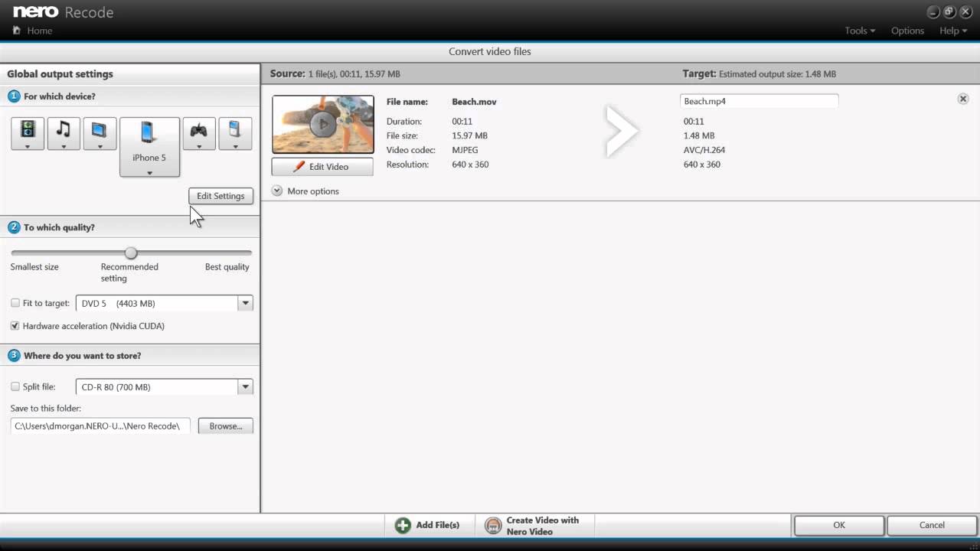Screen dimensions: 980x551
Task: Click the Recommended setting label
Action: (129, 272)
